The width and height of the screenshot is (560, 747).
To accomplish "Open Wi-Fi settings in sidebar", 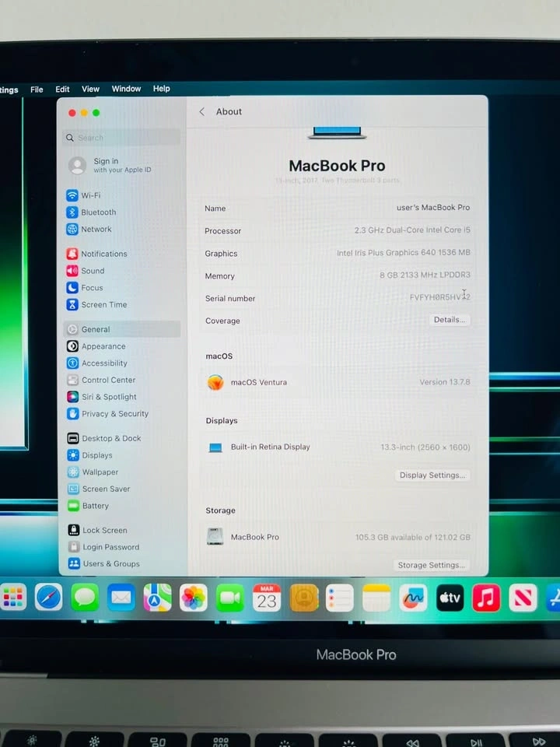I will point(90,195).
